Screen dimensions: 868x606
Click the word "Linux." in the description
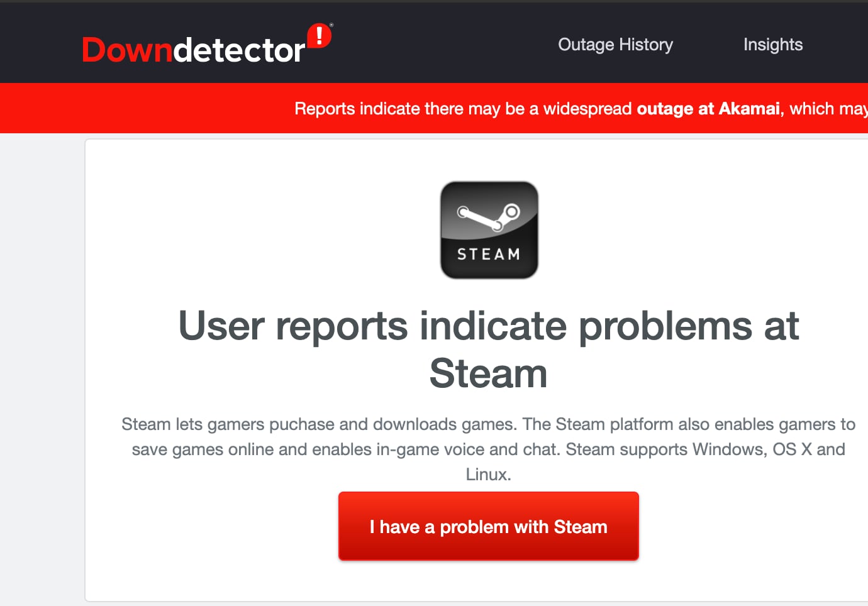(x=488, y=475)
